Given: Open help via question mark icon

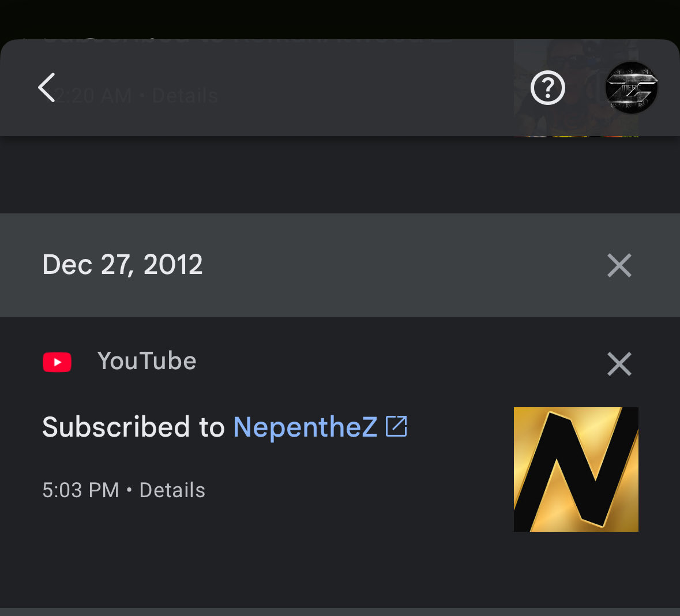Looking at the screenshot, I should pyautogui.click(x=548, y=88).
